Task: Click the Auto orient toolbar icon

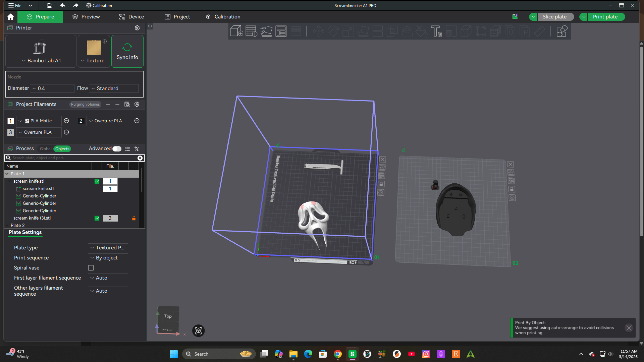Action: coord(266,31)
